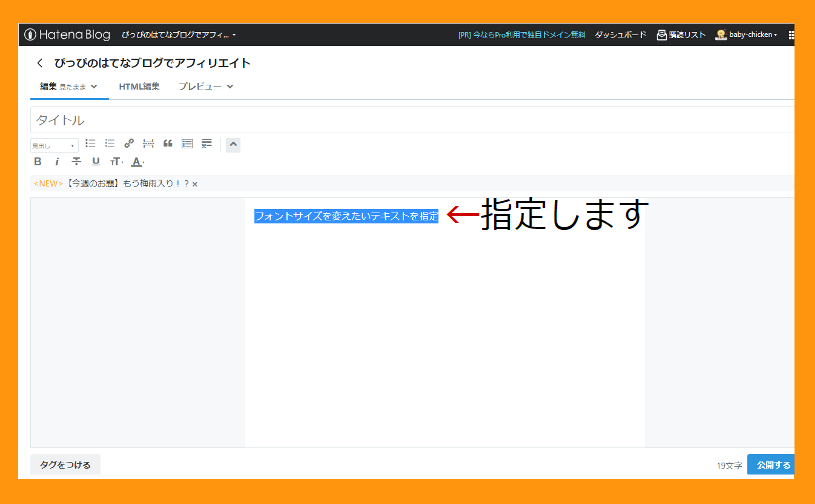Viewport: 815px width, 504px height.
Task: Open the 見出し heading dropdown
Action: pos(54,145)
